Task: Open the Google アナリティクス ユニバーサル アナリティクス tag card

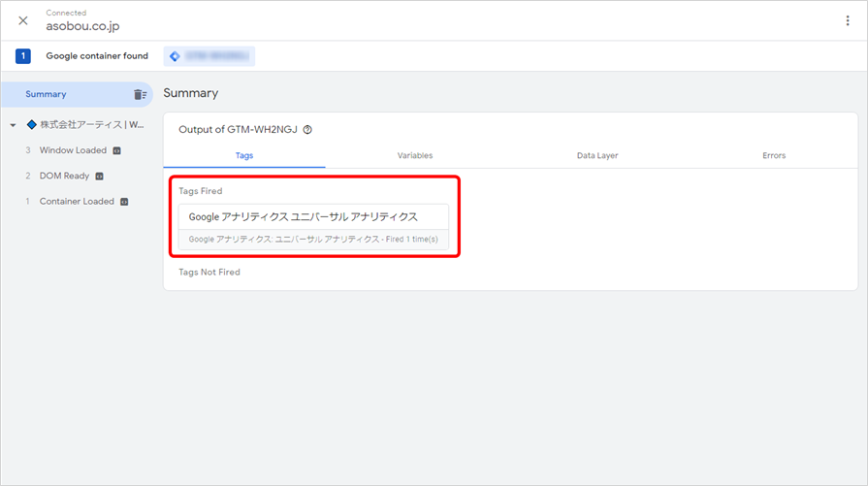Action: [313, 227]
